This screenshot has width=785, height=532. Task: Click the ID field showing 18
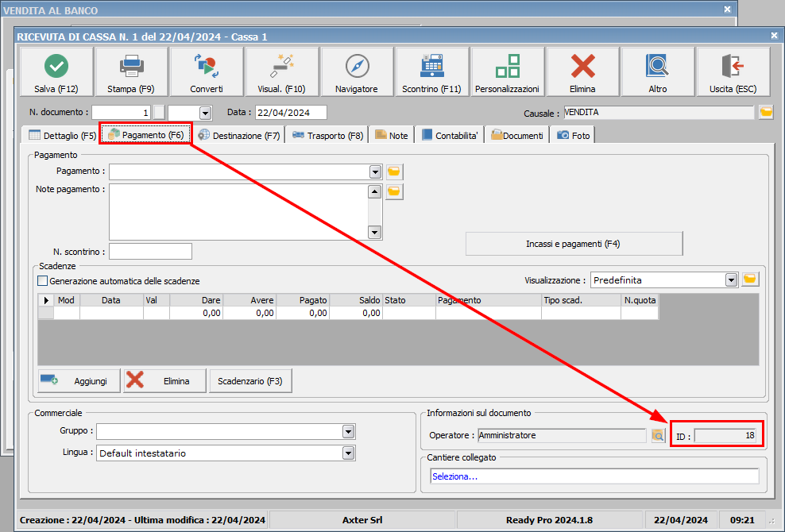point(725,435)
